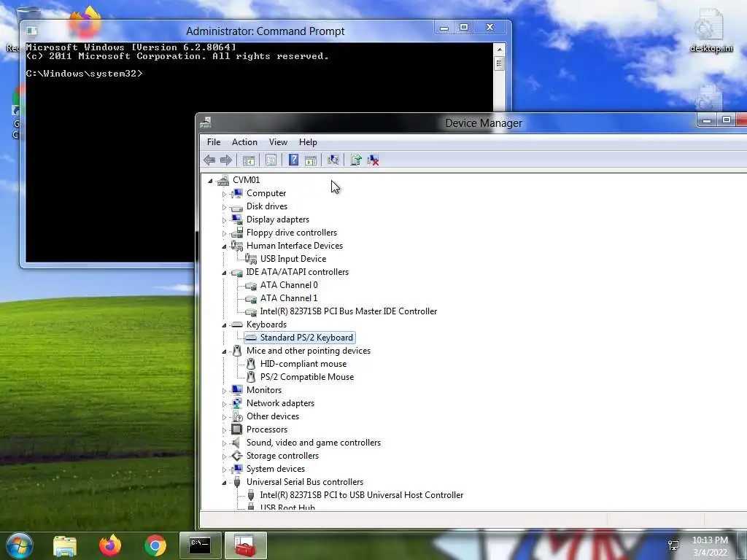Launch Chrome from the taskbar
This screenshot has height=560, width=747.
(155, 545)
